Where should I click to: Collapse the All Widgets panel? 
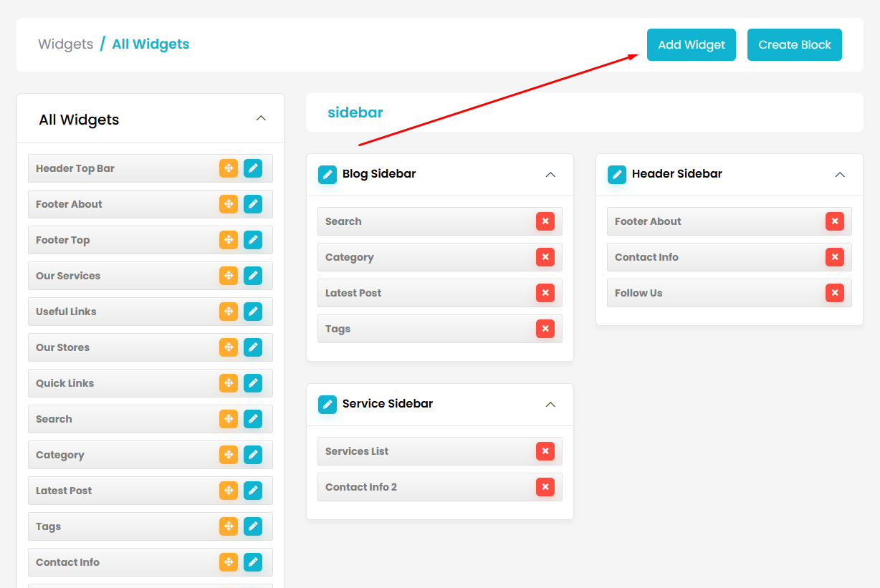[x=261, y=118]
